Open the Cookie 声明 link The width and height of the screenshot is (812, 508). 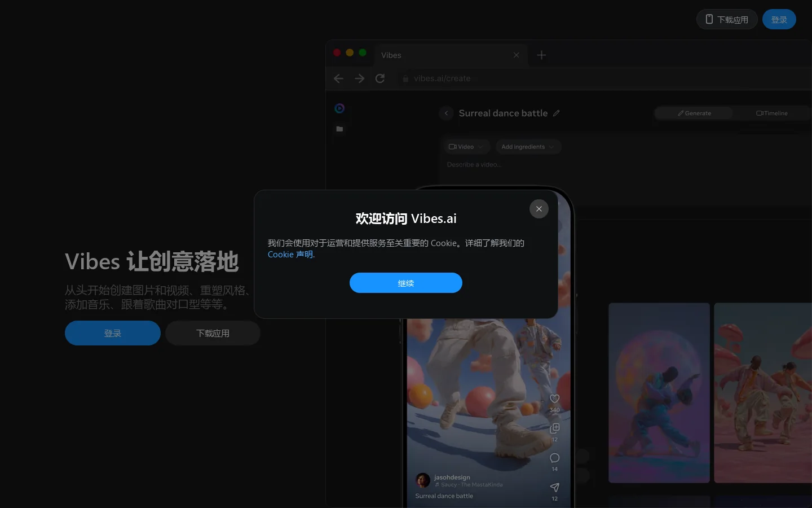pyautogui.click(x=291, y=255)
